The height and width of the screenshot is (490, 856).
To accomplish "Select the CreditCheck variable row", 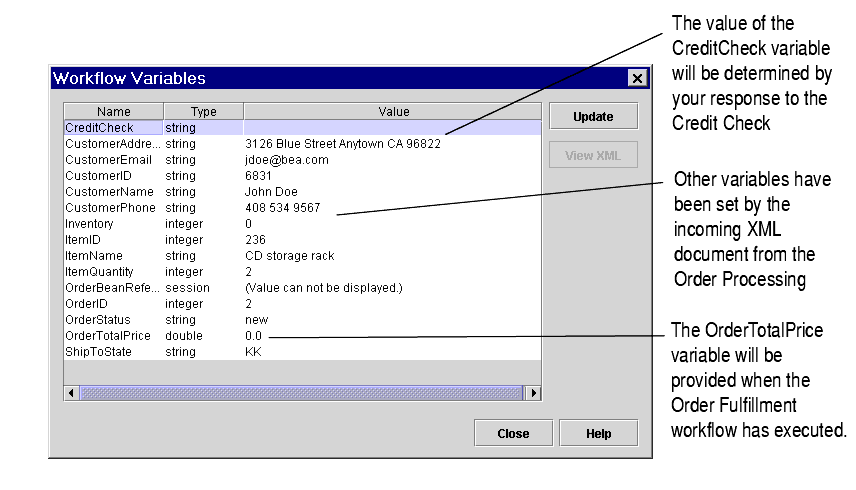I will 303,128.
